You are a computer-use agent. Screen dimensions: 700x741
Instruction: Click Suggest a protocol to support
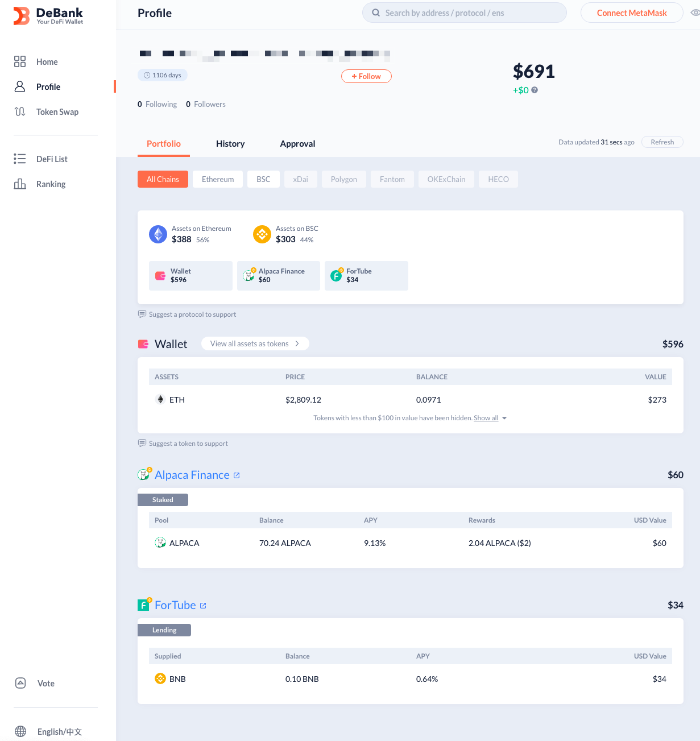192,314
